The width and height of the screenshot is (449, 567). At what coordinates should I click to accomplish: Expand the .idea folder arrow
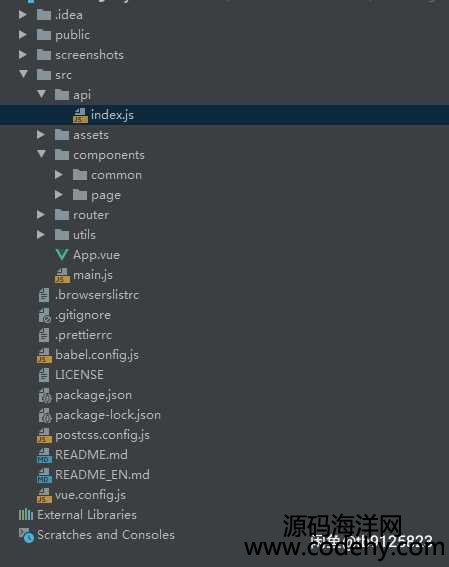(22, 15)
